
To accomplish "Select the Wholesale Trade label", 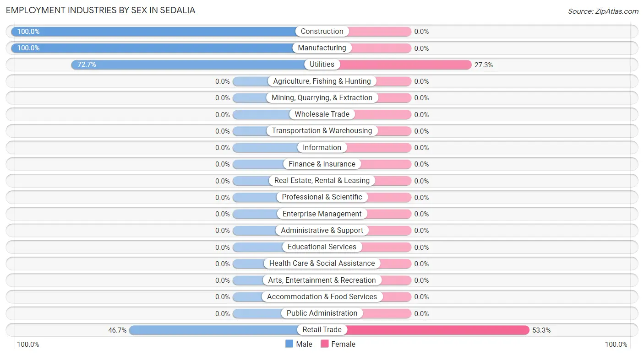I will (322, 114).
